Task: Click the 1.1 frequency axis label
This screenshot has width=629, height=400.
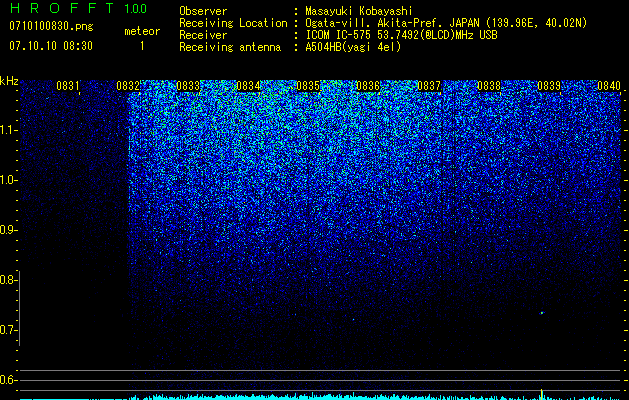Action: pos(8,130)
